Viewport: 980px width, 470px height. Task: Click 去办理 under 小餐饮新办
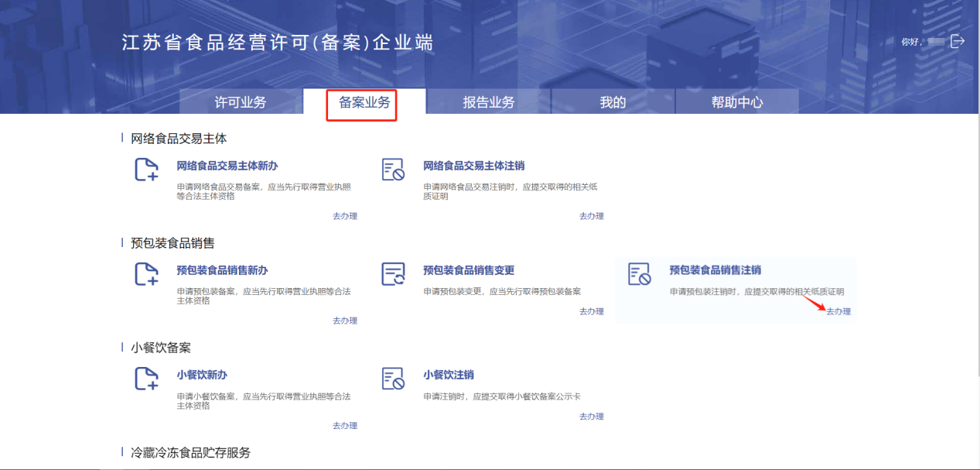click(x=345, y=425)
